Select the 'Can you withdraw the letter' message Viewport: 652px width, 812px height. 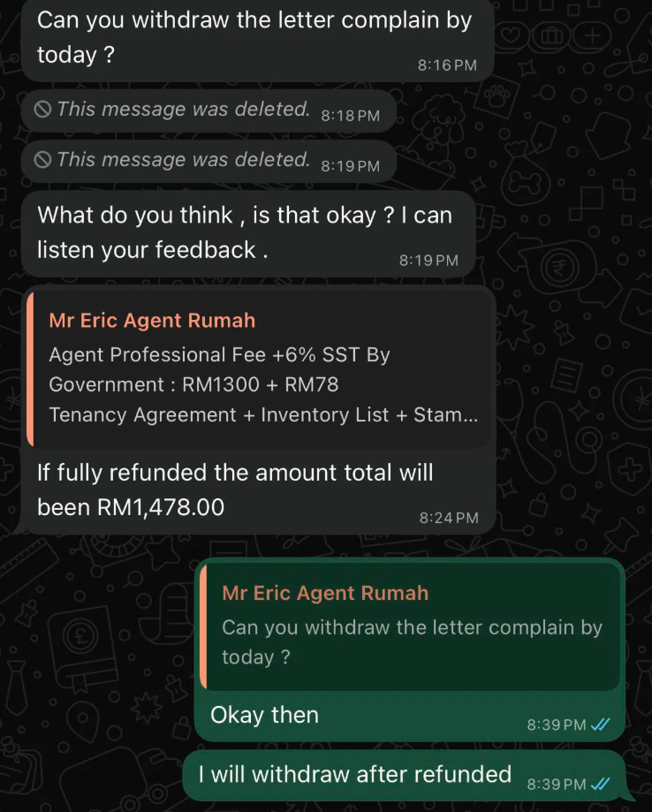pyautogui.click(x=257, y=38)
